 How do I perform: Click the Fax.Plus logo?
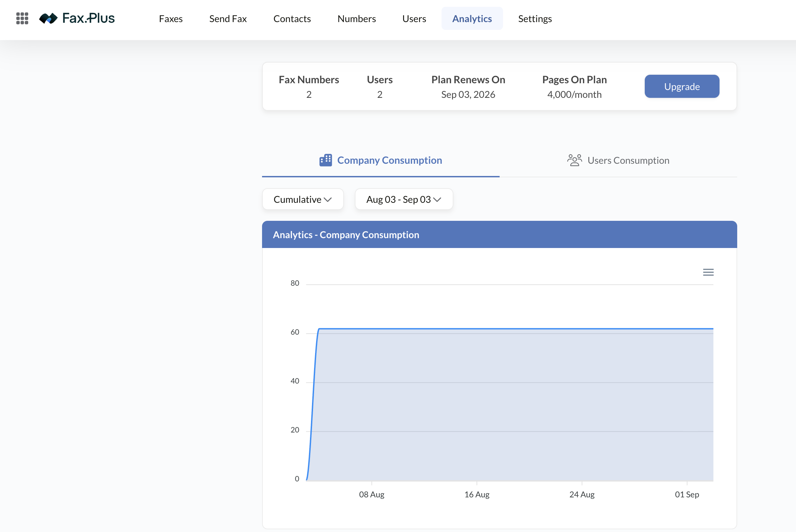(x=77, y=18)
